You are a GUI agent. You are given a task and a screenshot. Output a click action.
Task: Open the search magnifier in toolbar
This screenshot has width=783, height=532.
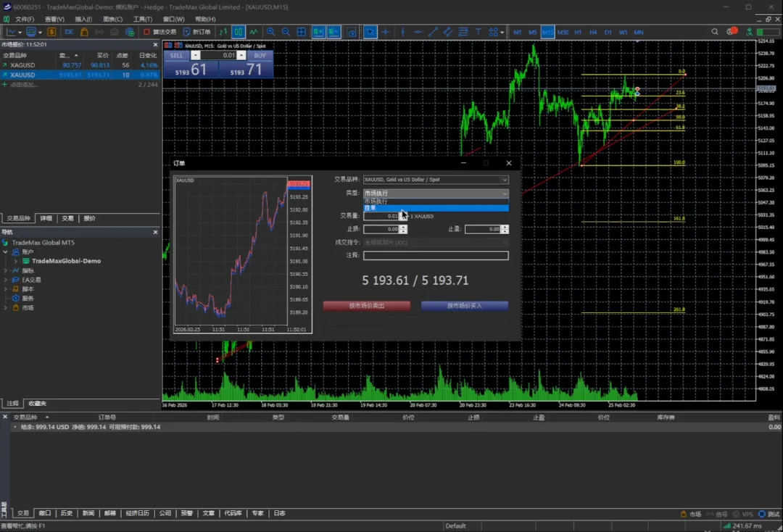pos(715,32)
